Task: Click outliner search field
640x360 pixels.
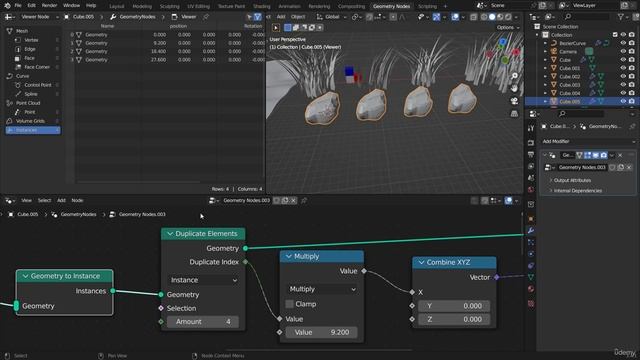Action: (x=586, y=17)
